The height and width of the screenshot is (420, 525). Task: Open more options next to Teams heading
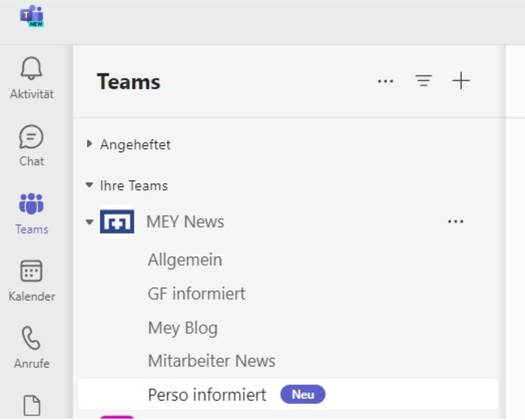385,81
